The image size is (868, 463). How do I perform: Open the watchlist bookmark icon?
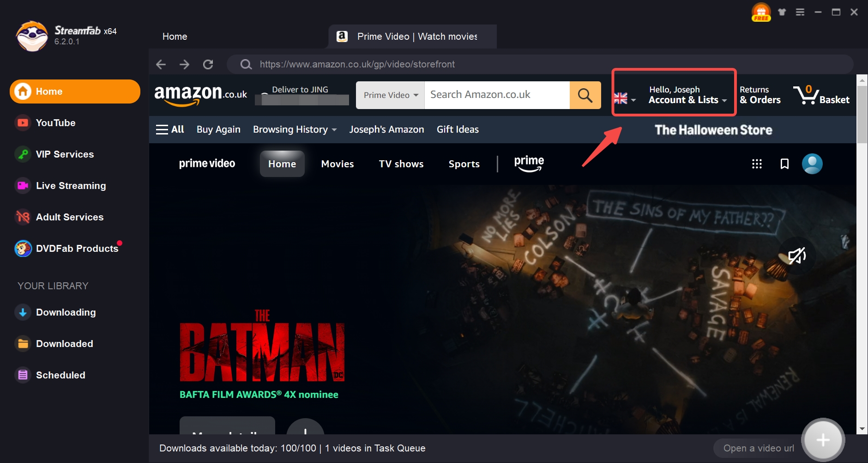click(784, 164)
